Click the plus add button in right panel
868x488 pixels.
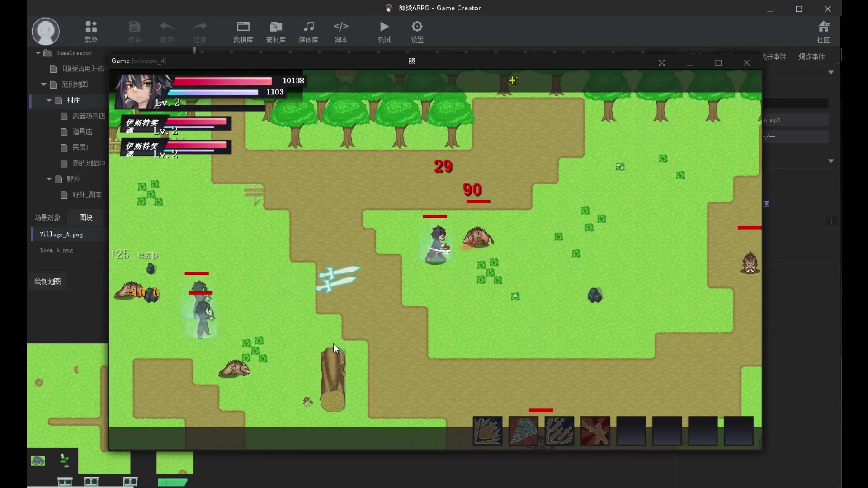click(831, 221)
